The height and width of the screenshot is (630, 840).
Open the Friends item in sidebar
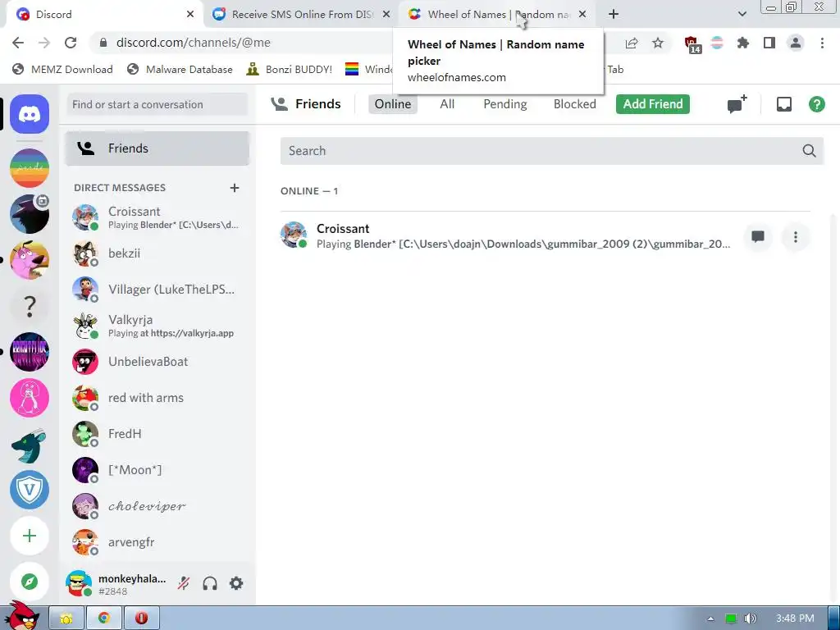157,148
